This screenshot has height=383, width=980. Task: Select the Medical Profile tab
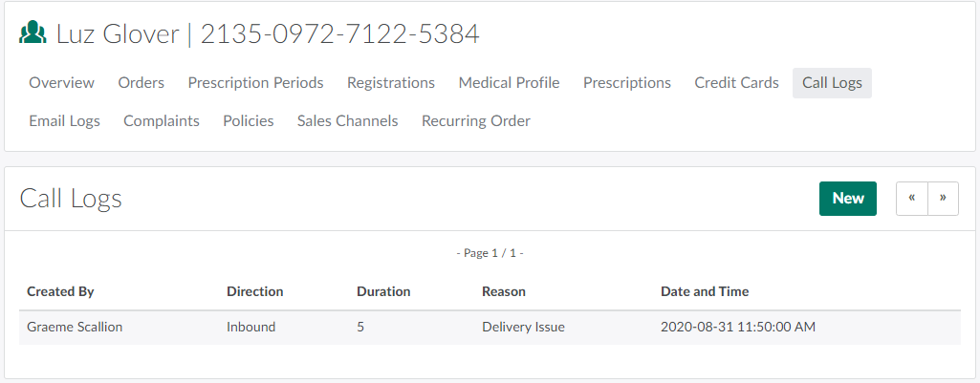pos(509,83)
